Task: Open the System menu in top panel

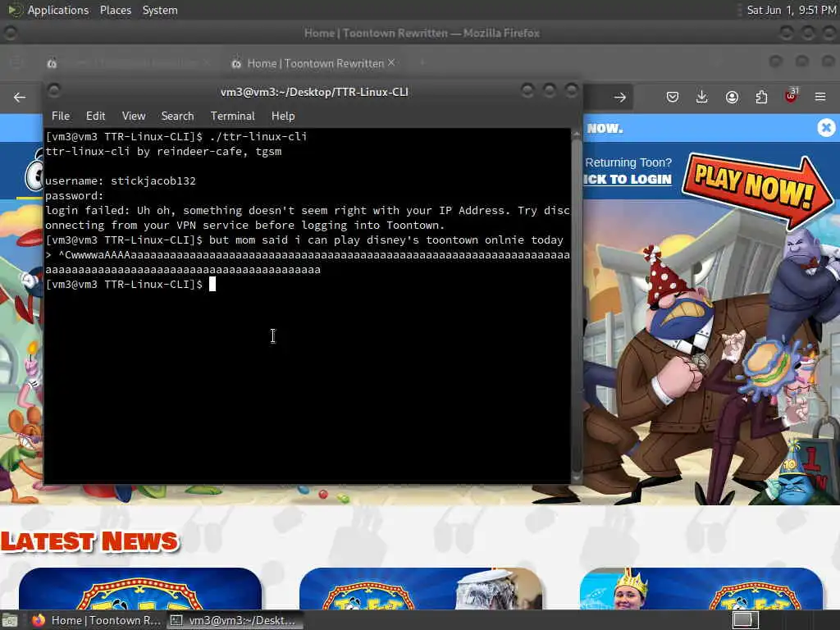Action: point(160,10)
